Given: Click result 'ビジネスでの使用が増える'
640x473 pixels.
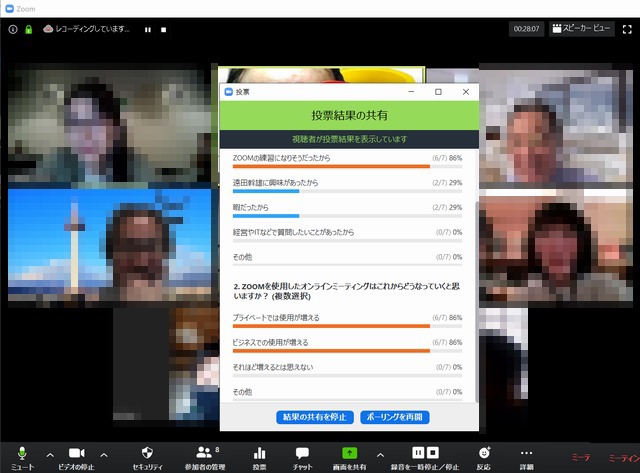Looking at the screenshot, I should tap(347, 345).
